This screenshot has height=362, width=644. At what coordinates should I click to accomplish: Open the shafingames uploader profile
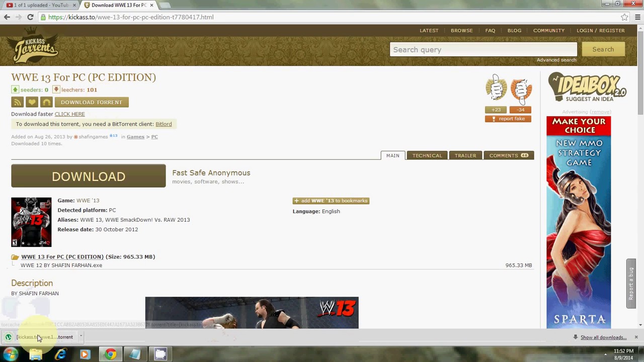(x=93, y=137)
